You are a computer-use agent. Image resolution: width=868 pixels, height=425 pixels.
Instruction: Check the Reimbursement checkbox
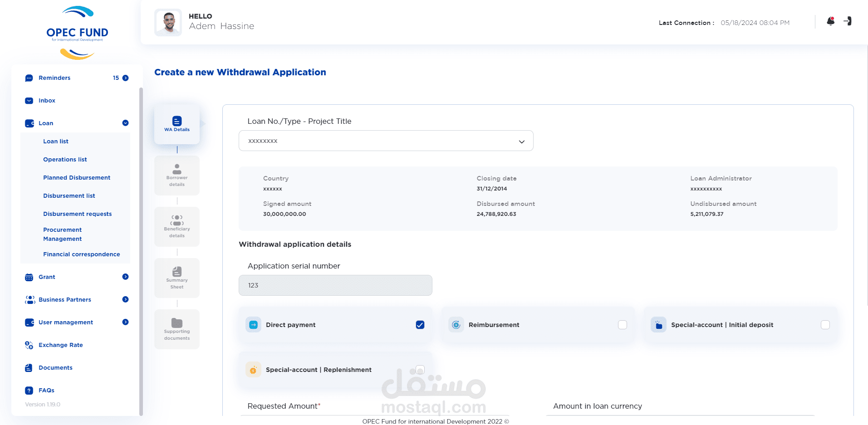tap(623, 325)
